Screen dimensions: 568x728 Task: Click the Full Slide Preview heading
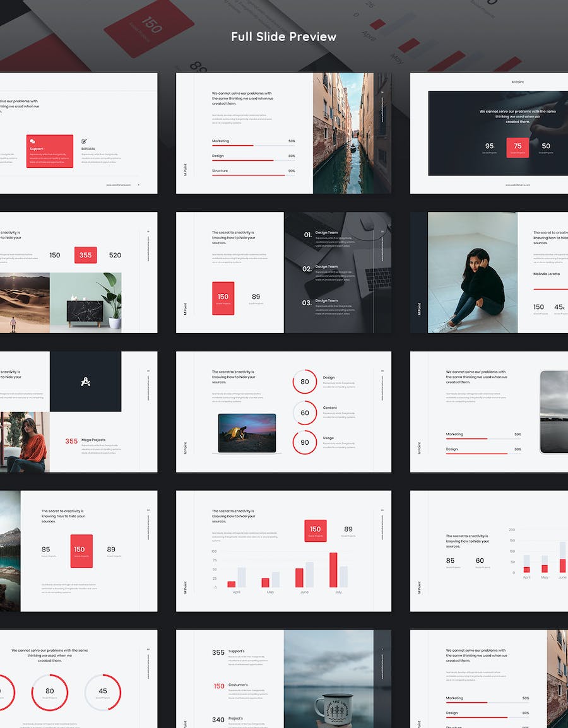283,37
